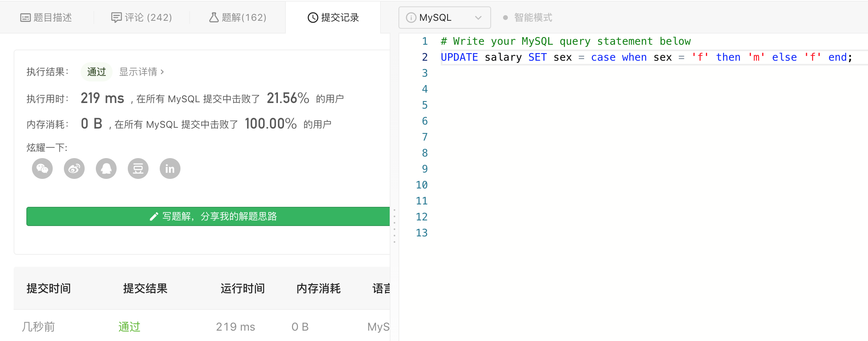
Task: Click the 提交结果 column header
Action: pos(145,288)
